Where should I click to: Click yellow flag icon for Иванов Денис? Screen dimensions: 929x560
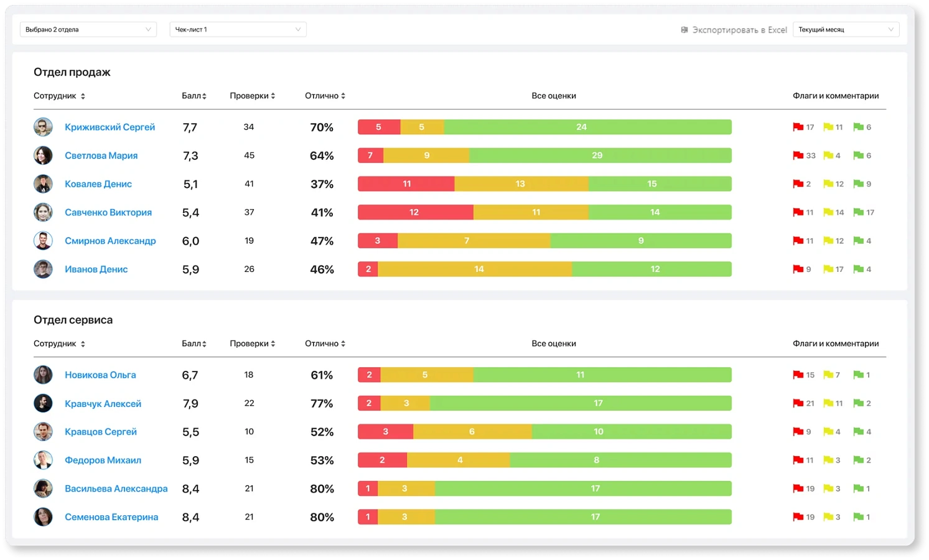click(x=828, y=269)
